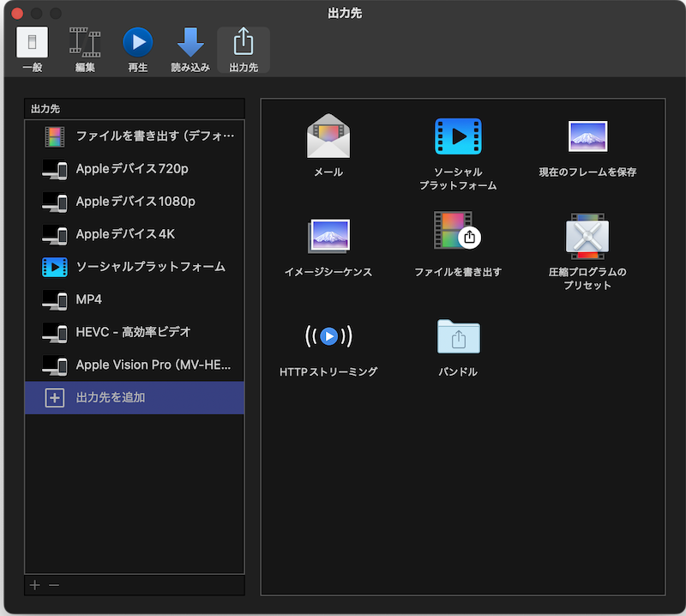
Task: Click the 出力先 list column header
Action: coord(135,109)
